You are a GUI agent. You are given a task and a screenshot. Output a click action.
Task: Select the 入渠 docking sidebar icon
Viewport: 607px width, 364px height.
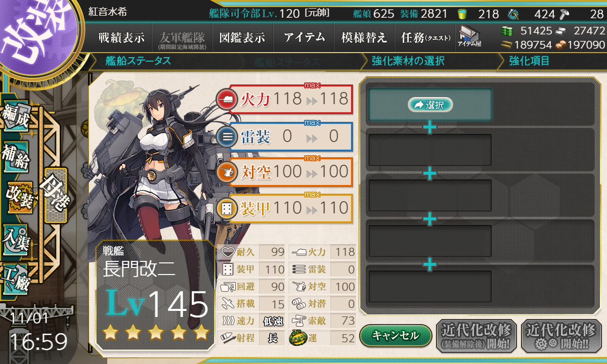click(15, 239)
